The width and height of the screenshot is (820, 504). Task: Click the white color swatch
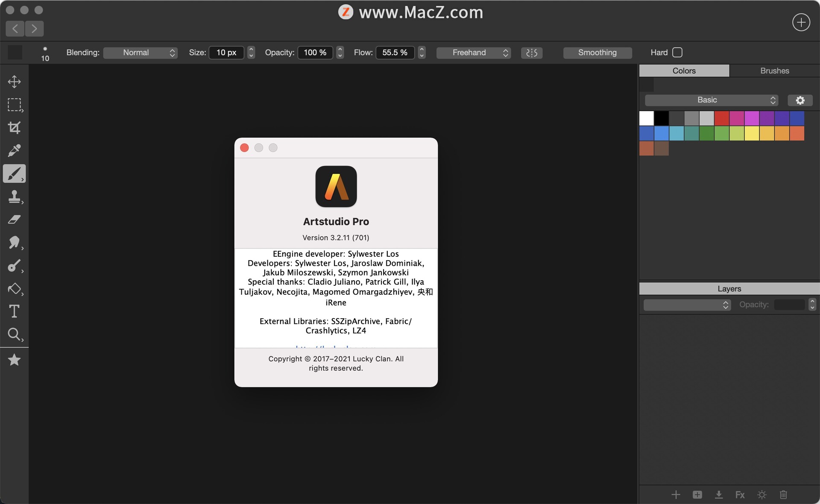[x=647, y=117]
